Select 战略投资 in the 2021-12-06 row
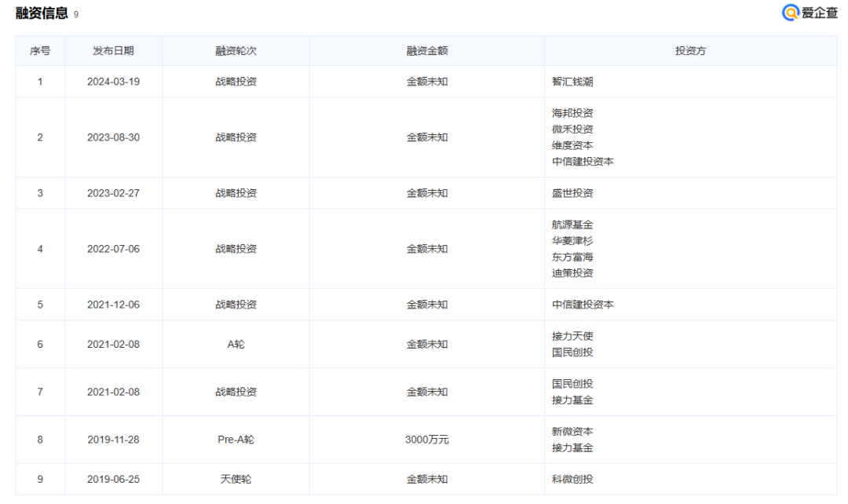The width and height of the screenshot is (848, 504). (236, 305)
